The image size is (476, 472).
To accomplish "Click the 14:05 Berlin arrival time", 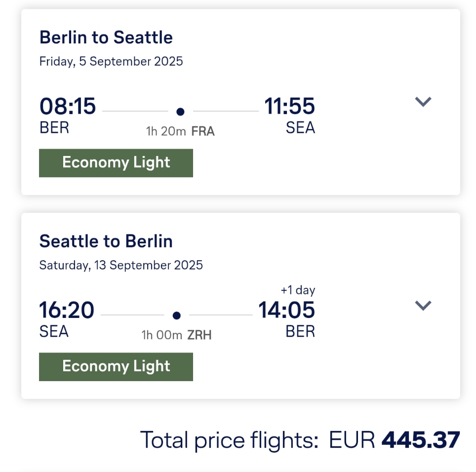I will click(286, 310).
